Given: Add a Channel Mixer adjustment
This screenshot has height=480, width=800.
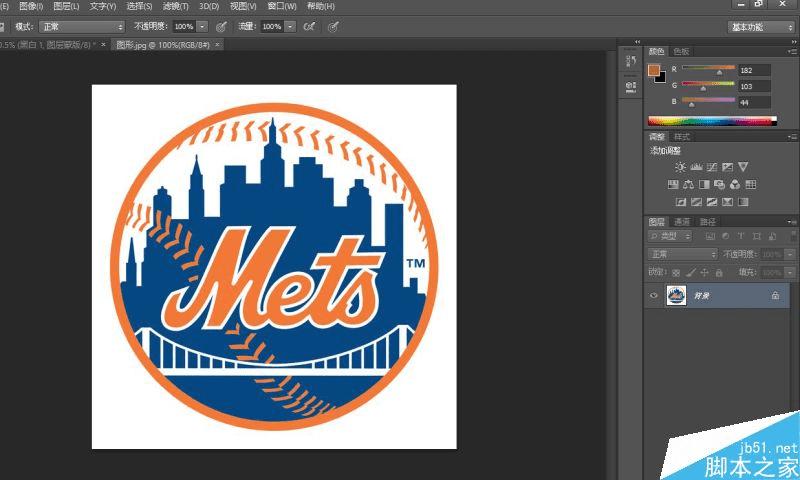Looking at the screenshot, I should [x=735, y=184].
